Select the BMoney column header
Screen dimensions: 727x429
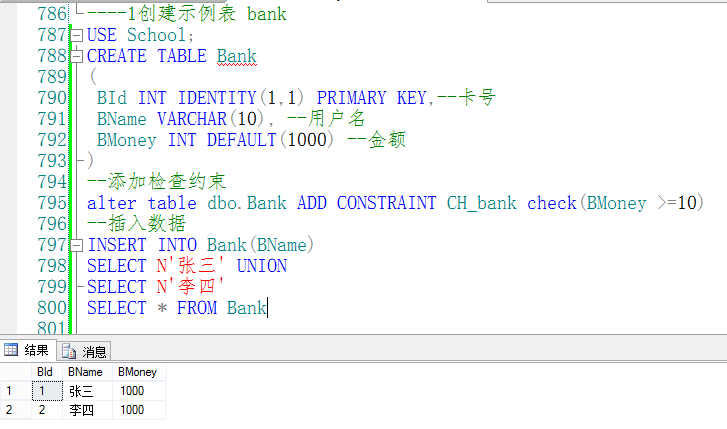pyautogui.click(x=138, y=372)
